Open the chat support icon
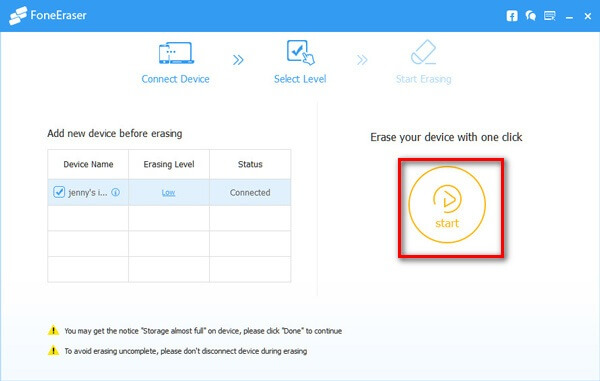 tap(531, 16)
